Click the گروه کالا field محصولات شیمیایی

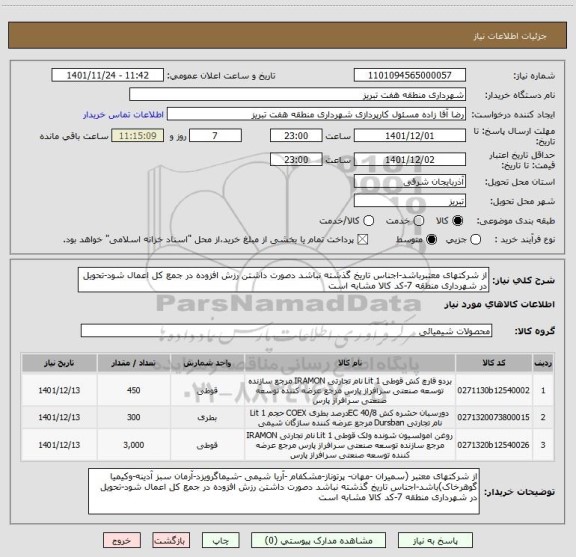pos(286,331)
